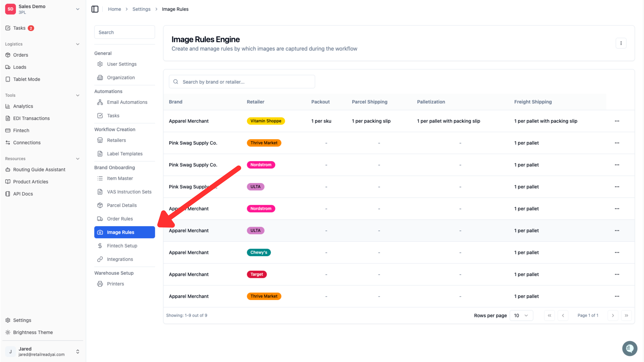This screenshot has height=362, width=644.
Task: Open Tasks with 2 notifications
Action: (x=20, y=28)
